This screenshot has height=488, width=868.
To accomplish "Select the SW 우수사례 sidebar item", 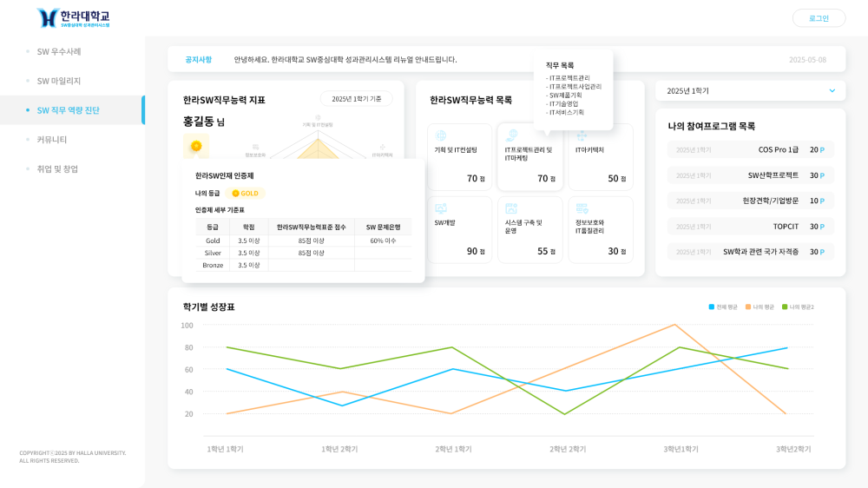I will [59, 51].
